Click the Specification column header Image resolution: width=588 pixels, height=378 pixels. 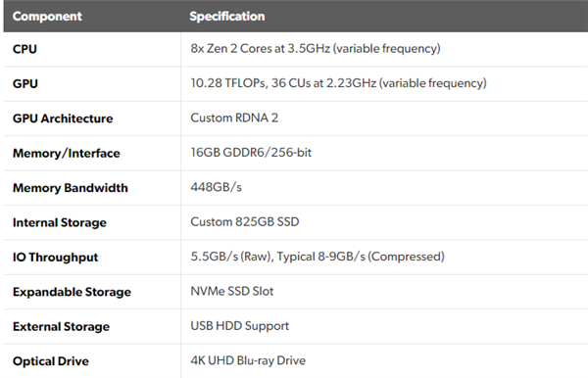[x=227, y=16]
